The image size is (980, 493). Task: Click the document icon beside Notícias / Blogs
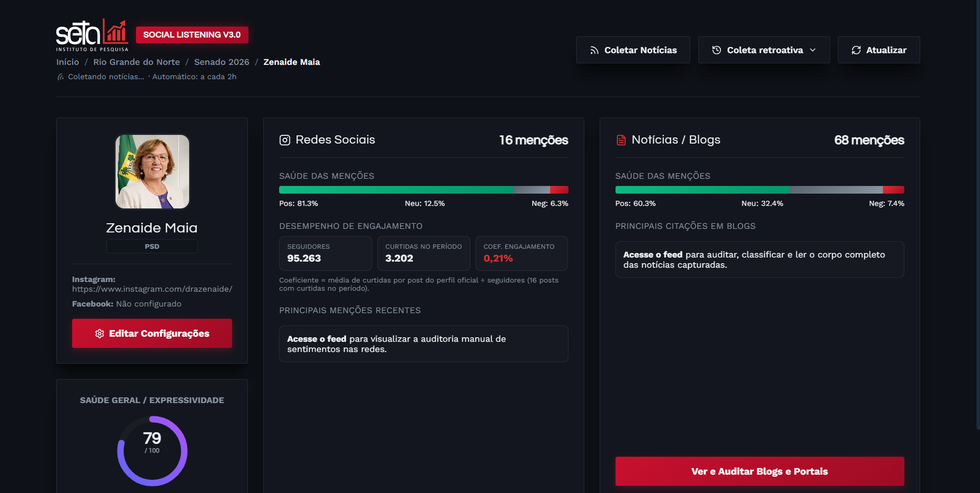point(621,140)
